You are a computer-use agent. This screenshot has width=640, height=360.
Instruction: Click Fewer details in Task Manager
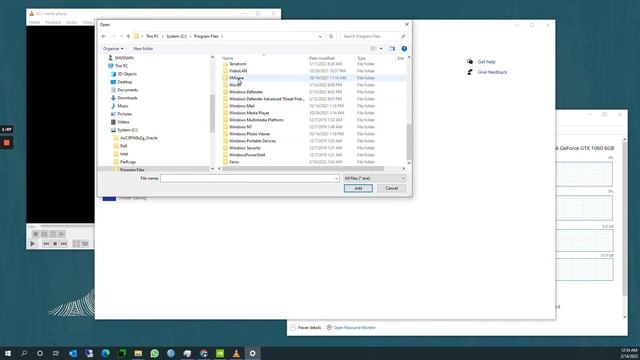coord(309,327)
